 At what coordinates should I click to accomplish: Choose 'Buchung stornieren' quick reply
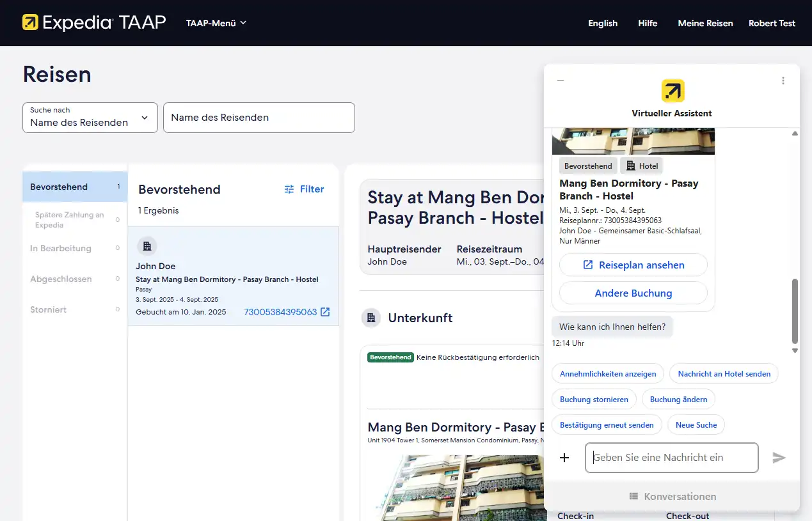click(594, 399)
